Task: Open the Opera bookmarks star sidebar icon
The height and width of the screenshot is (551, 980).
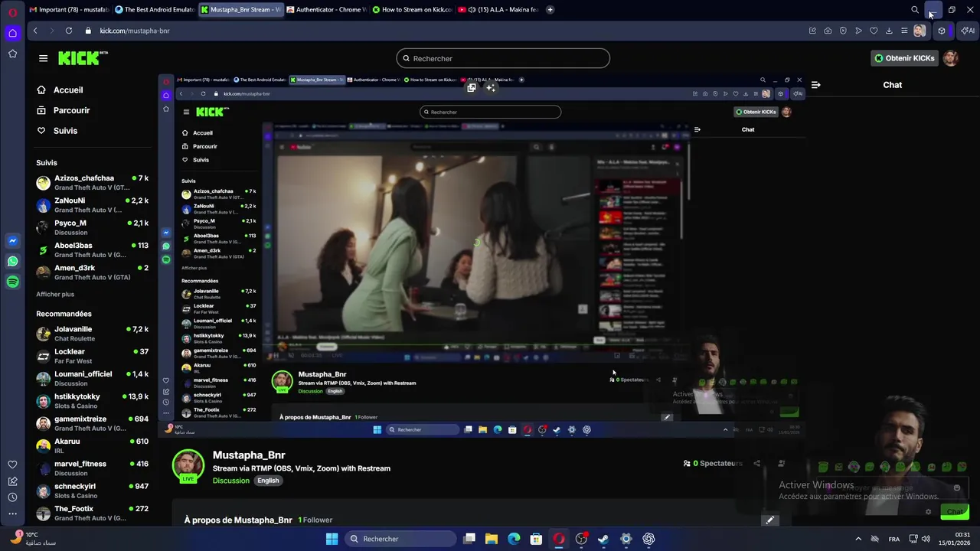Action: click(x=12, y=54)
